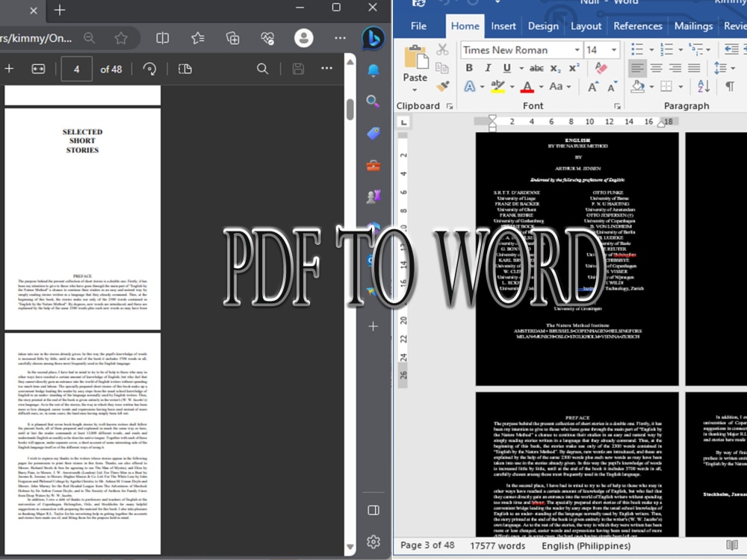Click the PDF Find search icon
This screenshot has height=560, width=747.
click(x=262, y=69)
